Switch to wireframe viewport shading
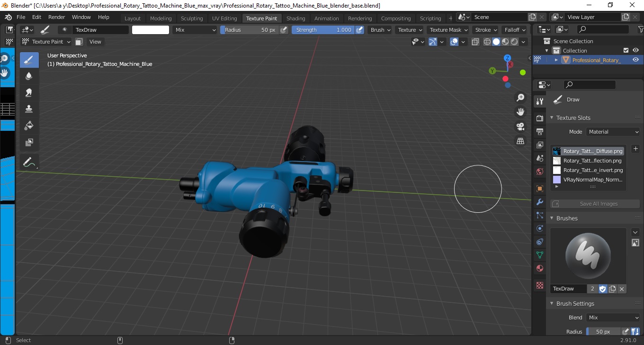Image resolution: width=644 pixels, height=345 pixels. coord(487,42)
